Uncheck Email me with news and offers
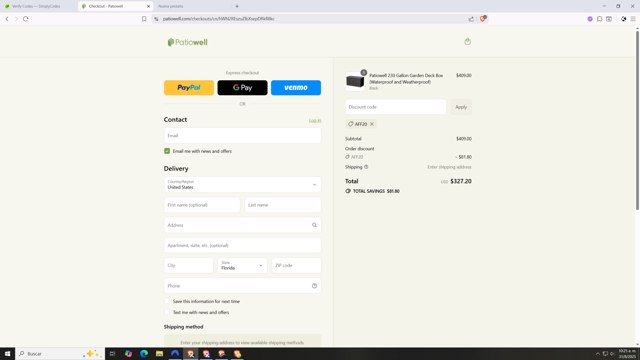Screen dimensions: 640x360 (167, 151)
